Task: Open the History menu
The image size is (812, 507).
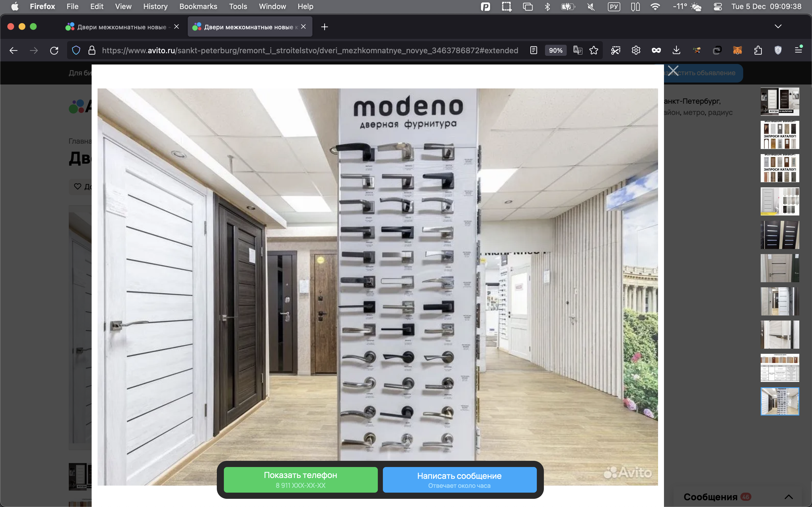Action: (x=155, y=6)
